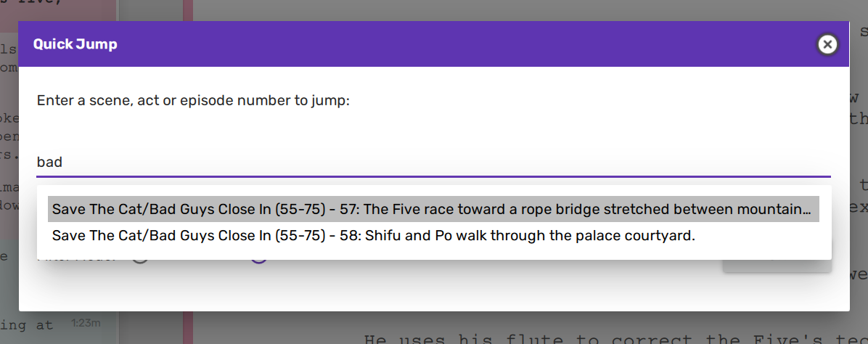The width and height of the screenshot is (868, 344).
Task: Click the dimmed backdrop above the dialog
Action: coord(508,10)
